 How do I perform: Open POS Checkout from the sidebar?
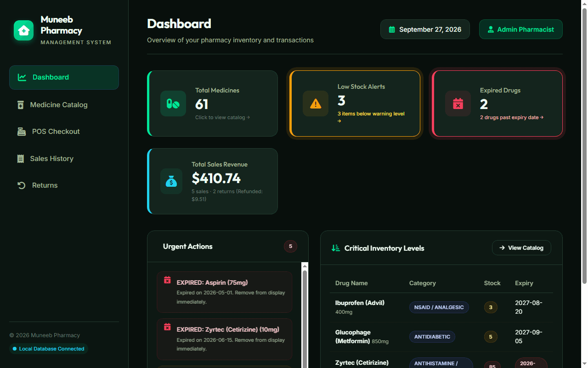click(64, 132)
